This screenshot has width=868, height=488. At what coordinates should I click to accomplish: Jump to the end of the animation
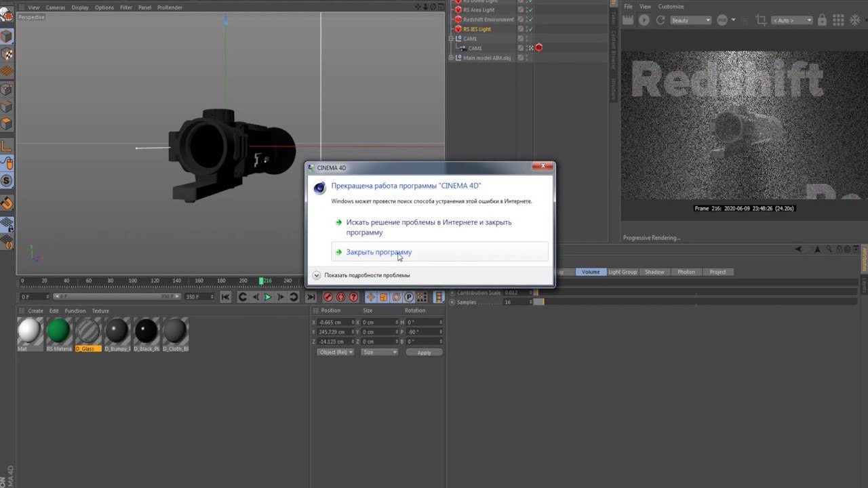pyautogui.click(x=311, y=297)
